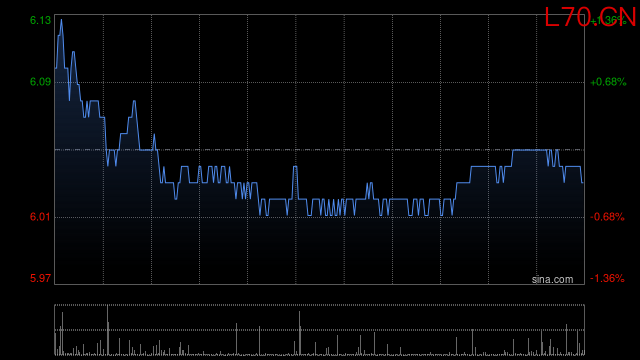640x360 pixels.
Task: Select the -1.36% percent axis label
Action: pos(607,278)
